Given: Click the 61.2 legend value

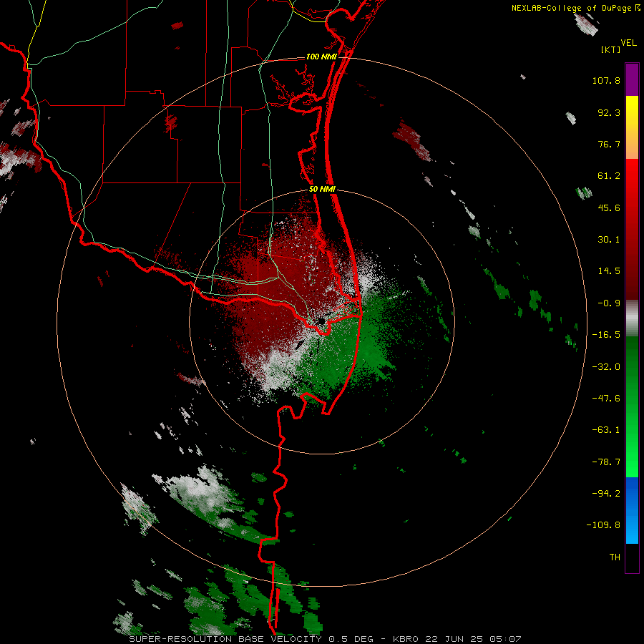Looking at the screenshot, I should [x=609, y=176].
